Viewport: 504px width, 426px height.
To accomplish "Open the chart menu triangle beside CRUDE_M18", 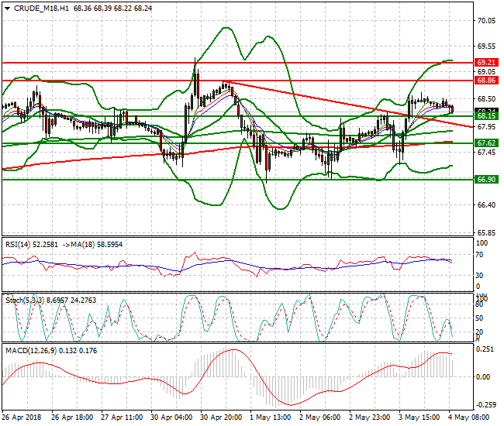I will click(x=8, y=9).
